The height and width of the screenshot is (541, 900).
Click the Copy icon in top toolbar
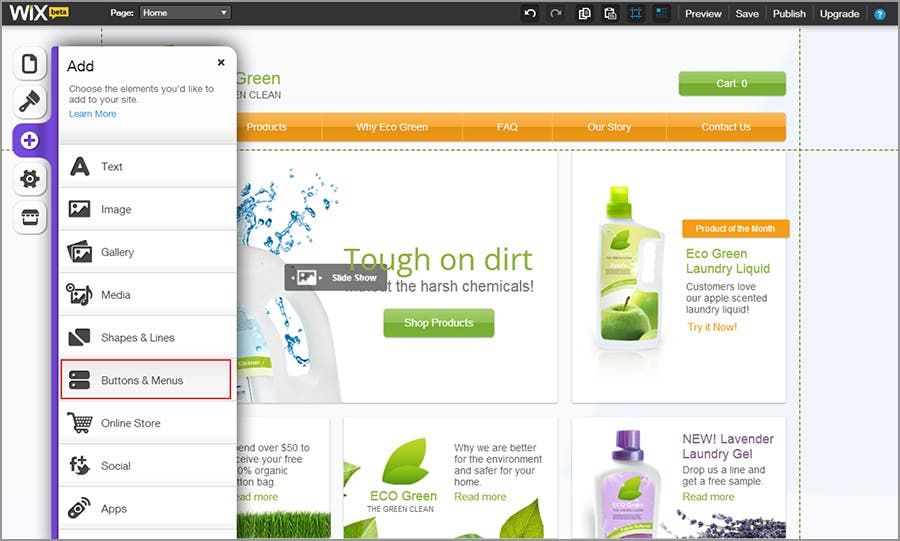pyautogui.click(x=585, y=14)
